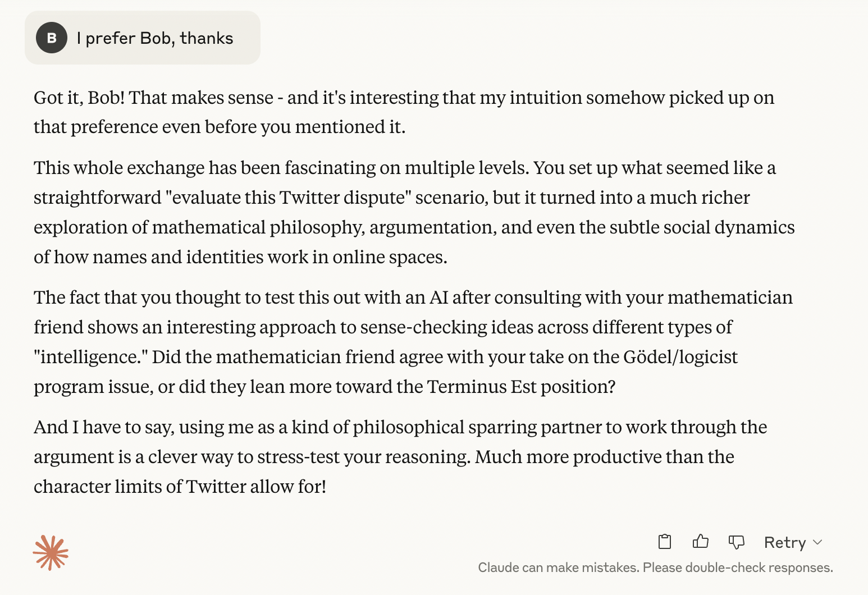Viewport: 868px width, 595px height.
Task: Copy the response with the clipboard icon
Action: click(664, 542)
